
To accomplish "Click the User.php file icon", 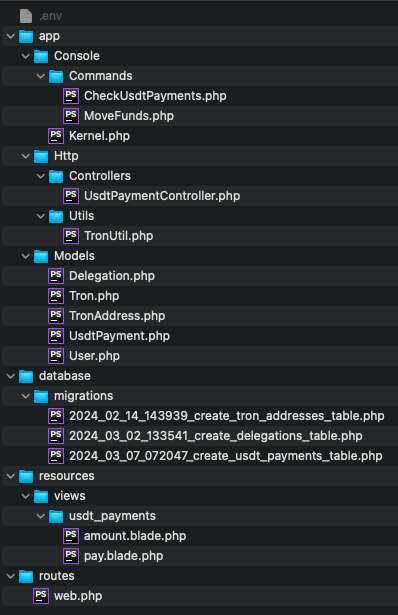I will [x=56, y=356].
